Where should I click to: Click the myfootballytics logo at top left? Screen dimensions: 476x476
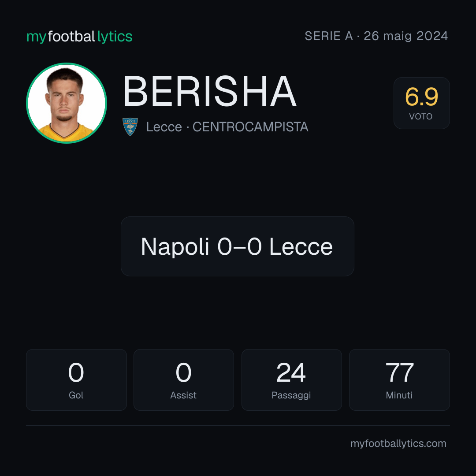click(x=79, y=37)
